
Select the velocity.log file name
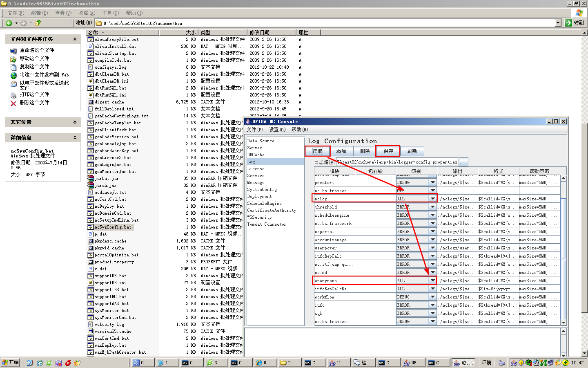pos(109,324)
